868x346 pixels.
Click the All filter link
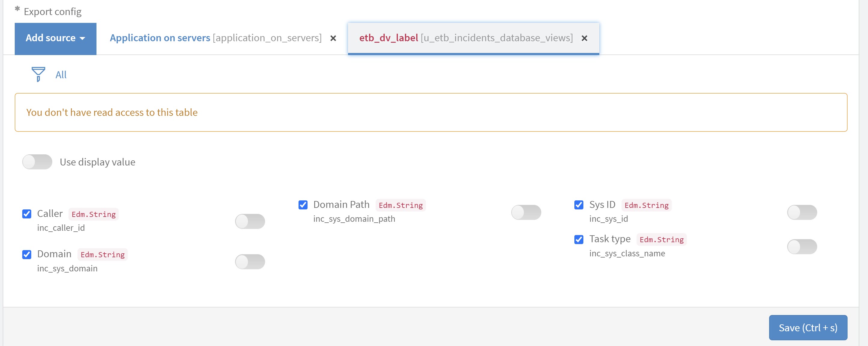61,75
